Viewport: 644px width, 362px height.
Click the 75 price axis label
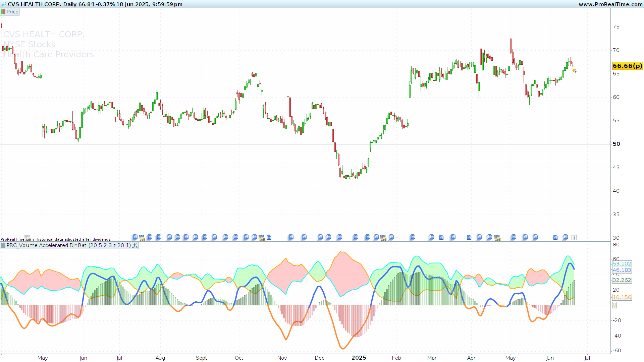click(616, 27)
